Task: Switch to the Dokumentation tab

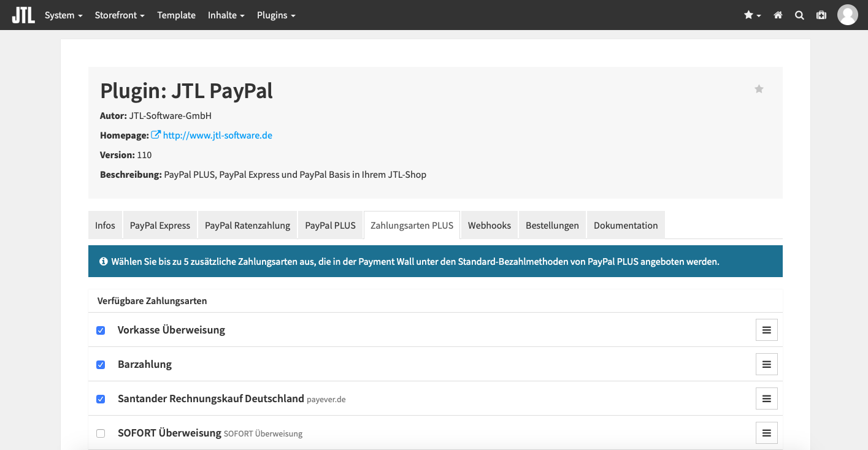Action: 626,225
